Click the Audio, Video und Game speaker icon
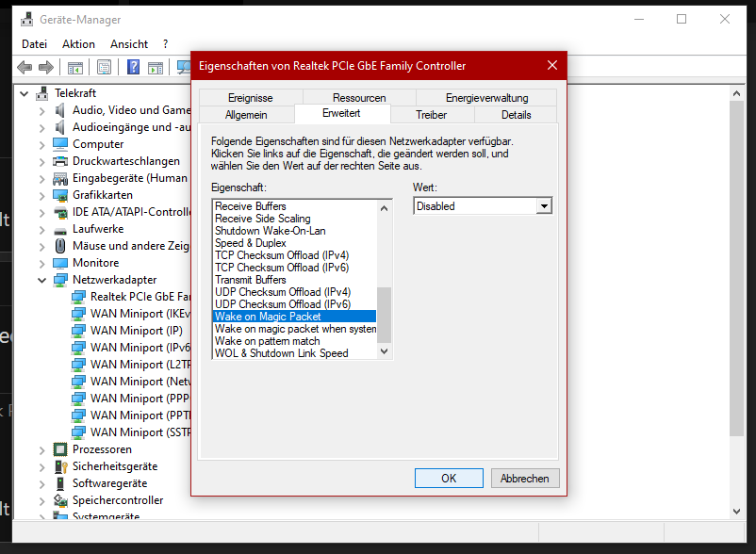Screen dimensions: 756x554 point(59,110)
